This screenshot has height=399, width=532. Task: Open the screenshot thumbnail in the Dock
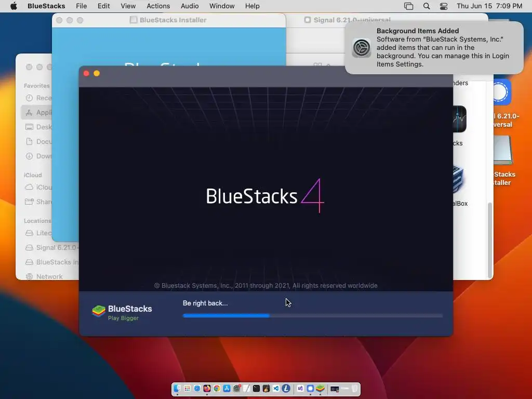click(x=335, y=389)
